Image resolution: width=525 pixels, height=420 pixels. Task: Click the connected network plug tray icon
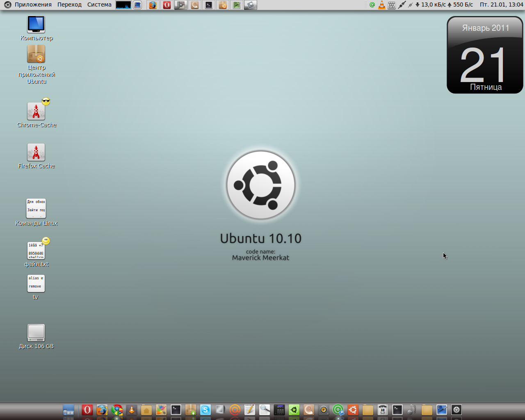pos(402,5)
